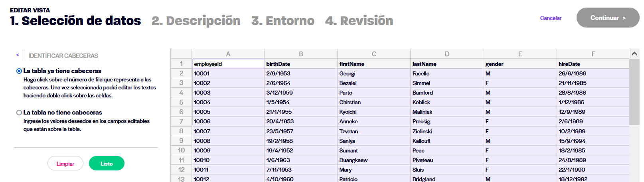Screen dimensions: 644x182
Task: Click the Limpiar button
Action: (x=65, y=164)
